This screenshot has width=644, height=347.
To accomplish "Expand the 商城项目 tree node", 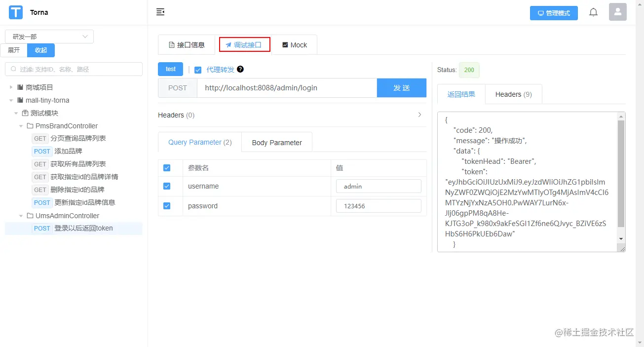I will (11, 87).
